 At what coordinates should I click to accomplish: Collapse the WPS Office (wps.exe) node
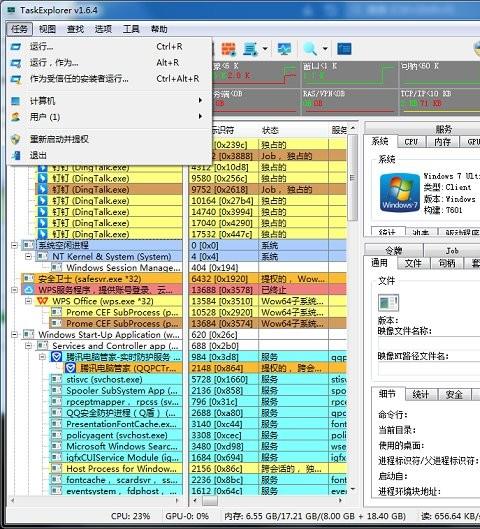click(x=29, y=301)
